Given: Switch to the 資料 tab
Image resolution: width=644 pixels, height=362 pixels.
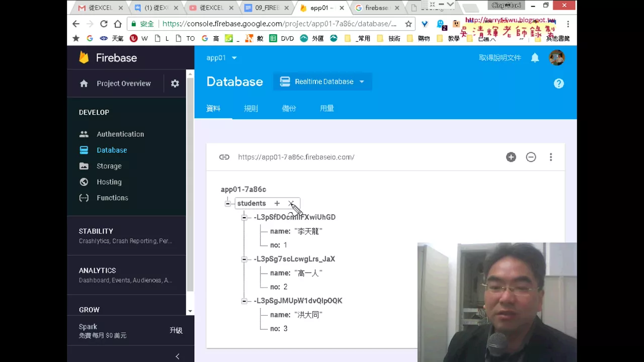Looking at the screenshot, I should [213, 108].
